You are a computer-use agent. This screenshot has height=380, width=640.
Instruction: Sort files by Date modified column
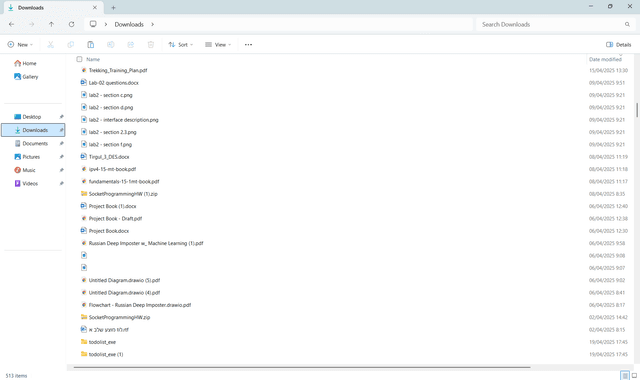(605, 59)
